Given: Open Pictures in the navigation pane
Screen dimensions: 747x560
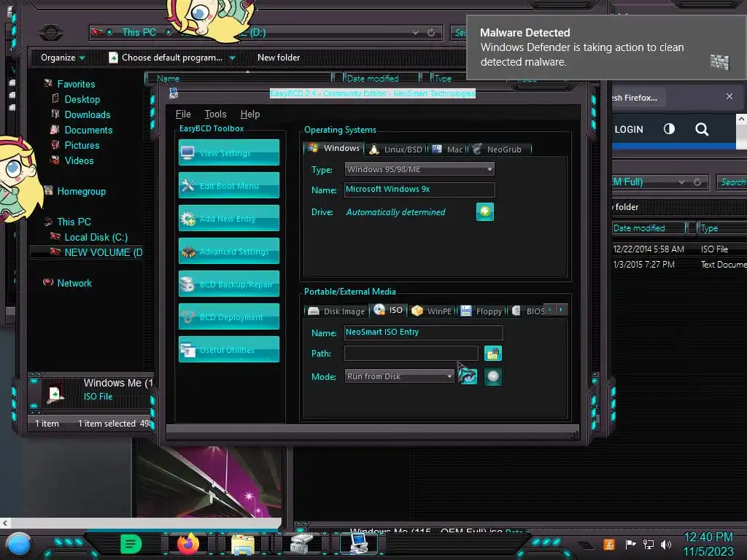Looking at the screenshot, I should 82,145.
